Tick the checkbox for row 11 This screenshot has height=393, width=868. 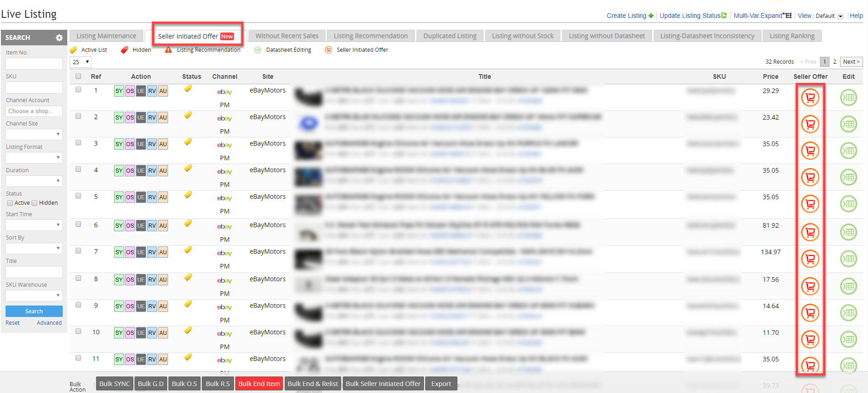78,358
